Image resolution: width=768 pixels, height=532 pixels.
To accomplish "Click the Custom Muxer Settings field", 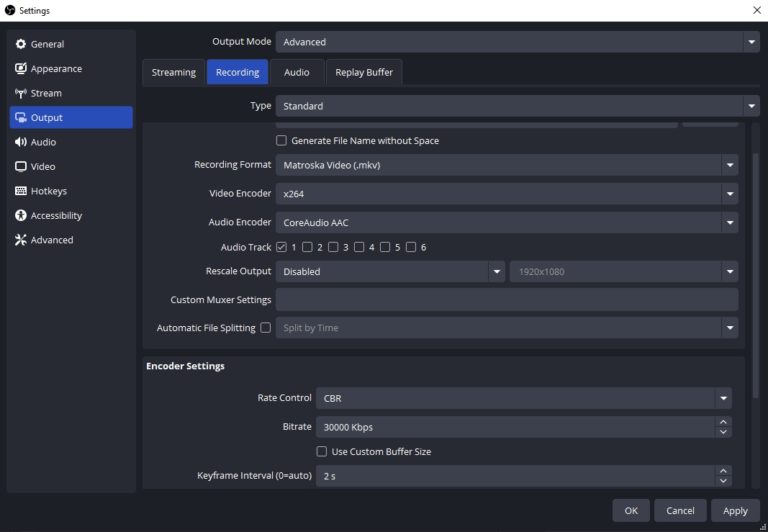I will [506, 300].
